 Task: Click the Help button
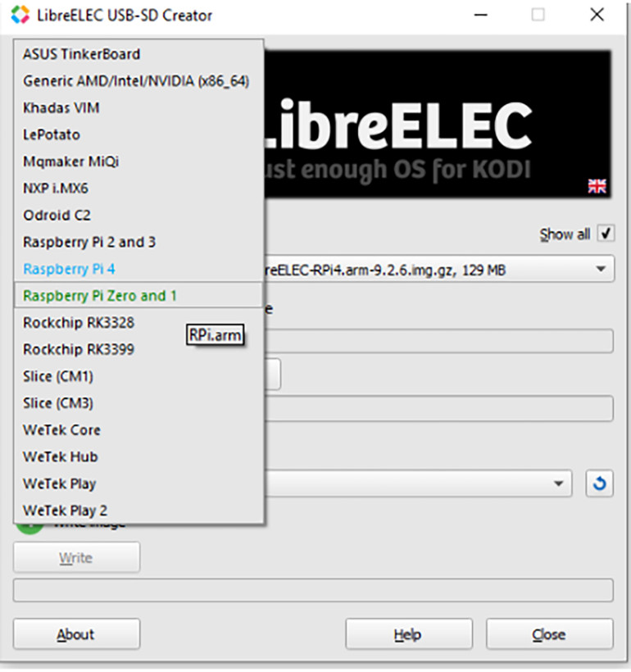click(x=409, y=633)
